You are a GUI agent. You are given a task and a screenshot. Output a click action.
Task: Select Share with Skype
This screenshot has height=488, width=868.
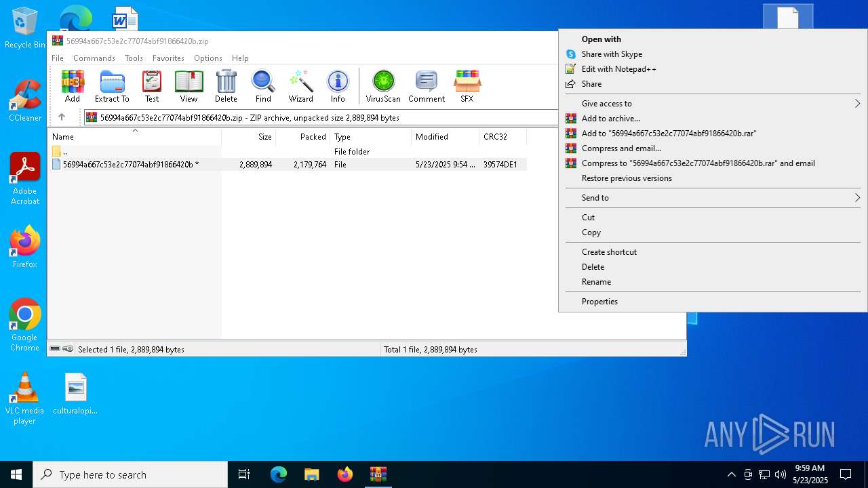(713, 54)
